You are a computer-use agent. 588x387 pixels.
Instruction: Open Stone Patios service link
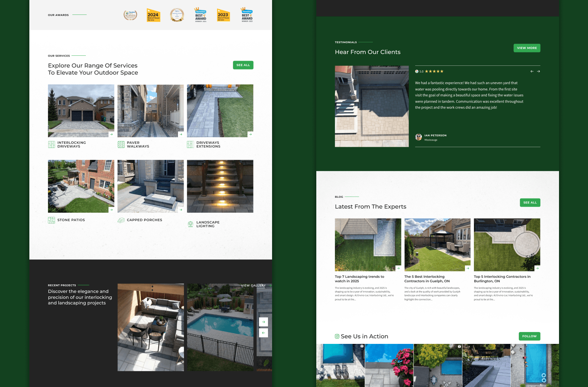71,220
